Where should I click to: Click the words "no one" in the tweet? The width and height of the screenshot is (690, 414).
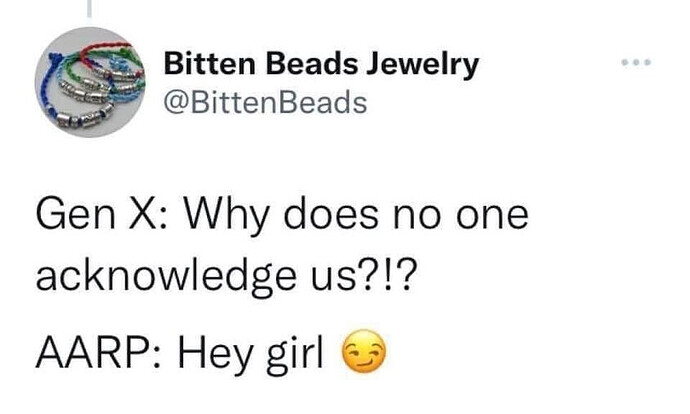click(461, 217)
